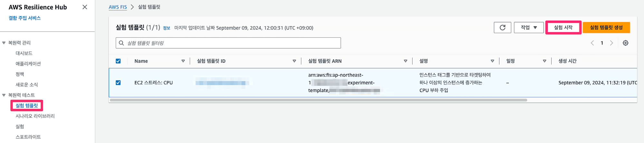Open 대시보드 in sidebar

coord(24,53)
